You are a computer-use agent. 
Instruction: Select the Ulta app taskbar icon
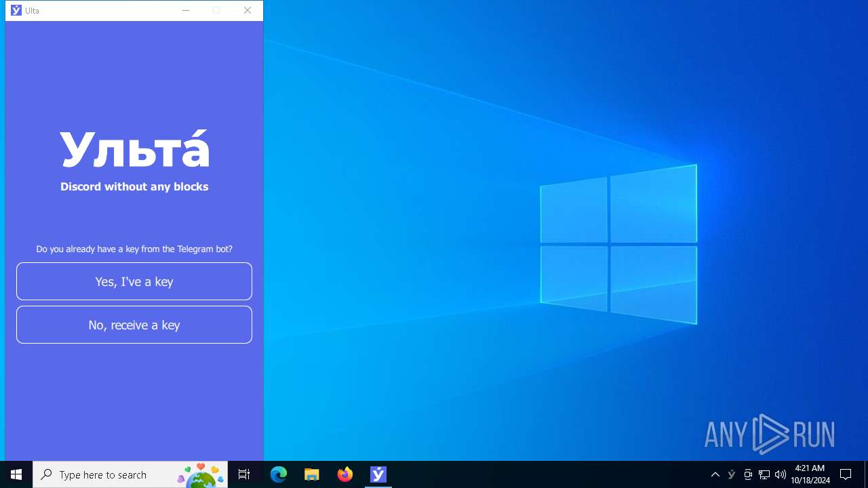point(378,474)
